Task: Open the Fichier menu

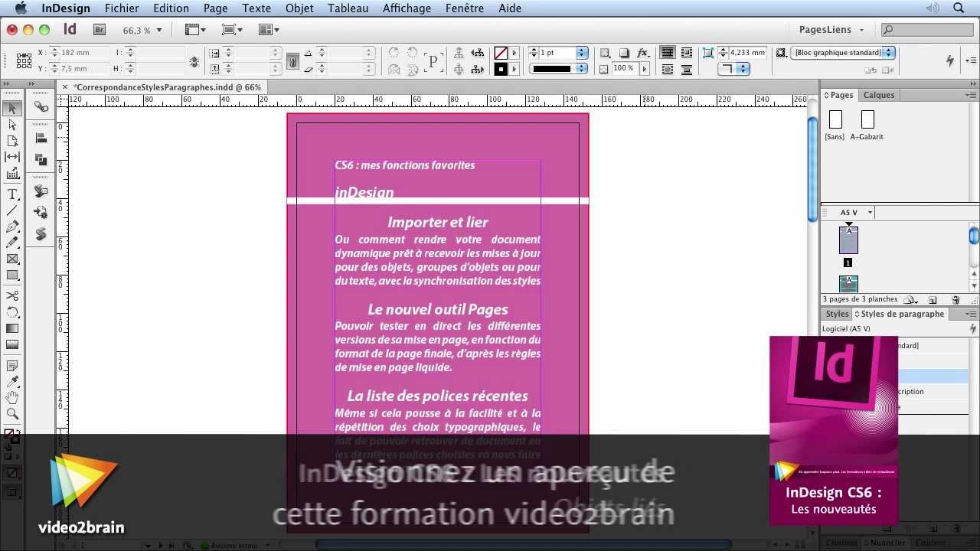Action: [122, 8]
